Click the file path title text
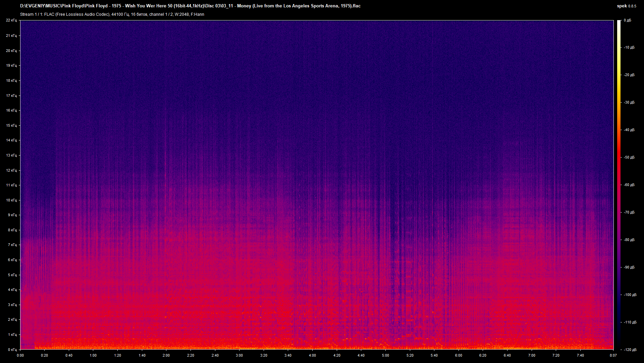 tap(190, 6)
